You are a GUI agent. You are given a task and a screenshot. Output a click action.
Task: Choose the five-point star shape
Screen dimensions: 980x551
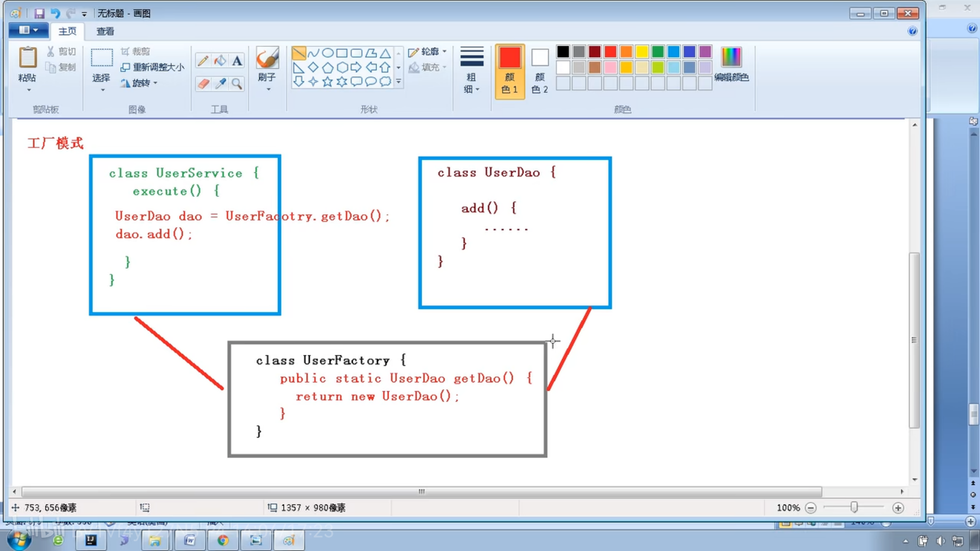(x=327, y=82)
